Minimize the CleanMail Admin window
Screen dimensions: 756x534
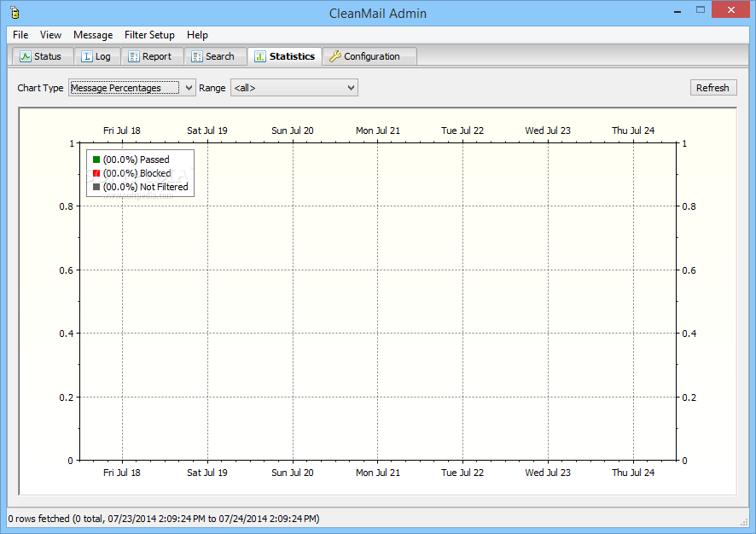tap(677, 10)
